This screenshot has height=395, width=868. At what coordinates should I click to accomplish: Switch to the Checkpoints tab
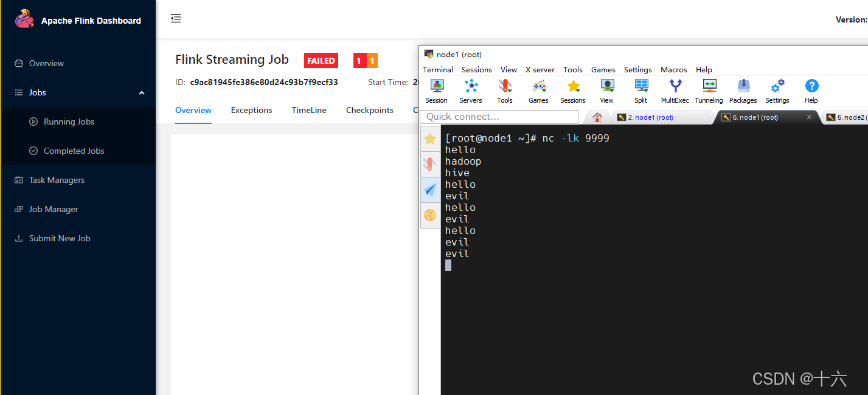pos(370,110)
